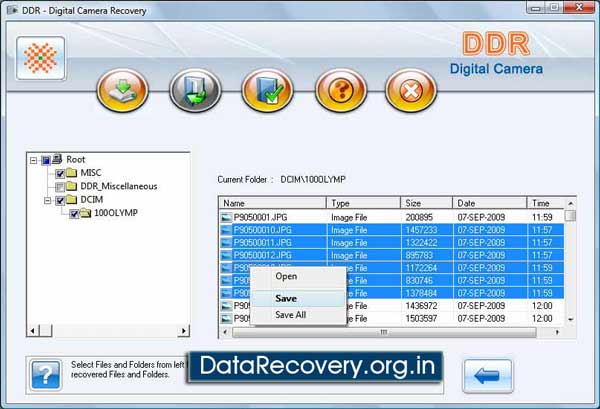Screen dimensions: 600x409
Task: Click size value 1378484
Action: (421, 293)
